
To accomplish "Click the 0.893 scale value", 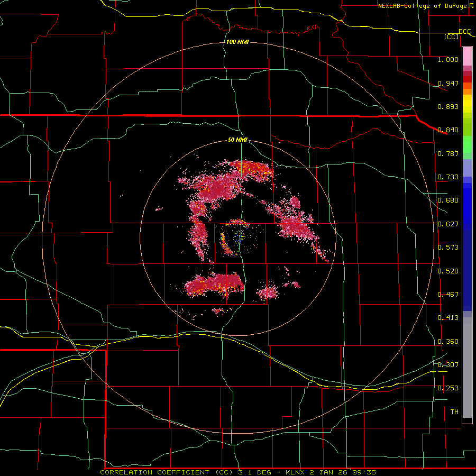I will click(448, 106).
